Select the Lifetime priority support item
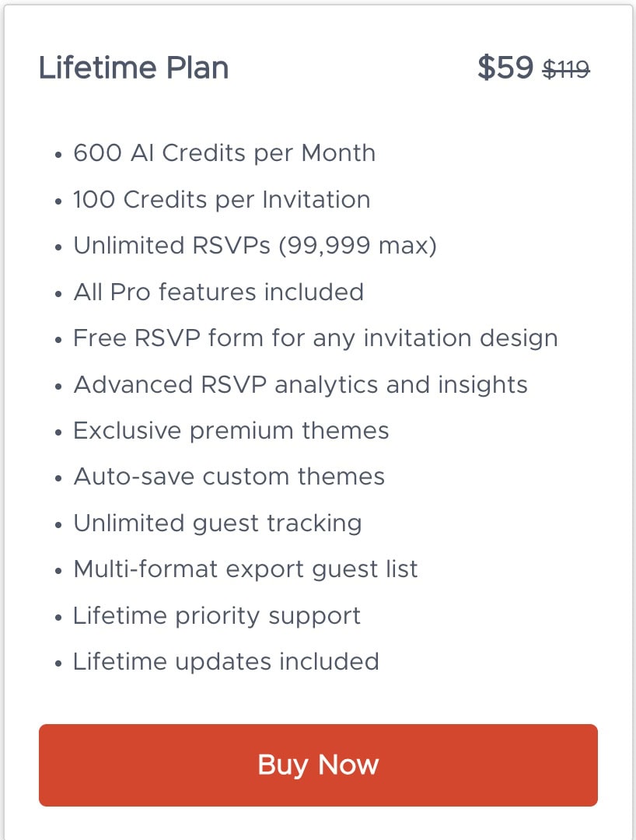This screenshot has height=840, width=636. pyautogui.click(x=216, y=616)
